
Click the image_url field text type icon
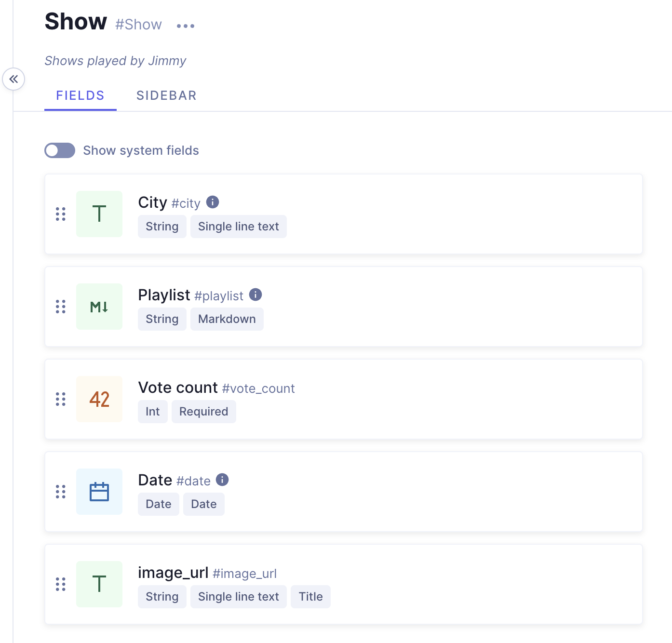coord(99,584)
